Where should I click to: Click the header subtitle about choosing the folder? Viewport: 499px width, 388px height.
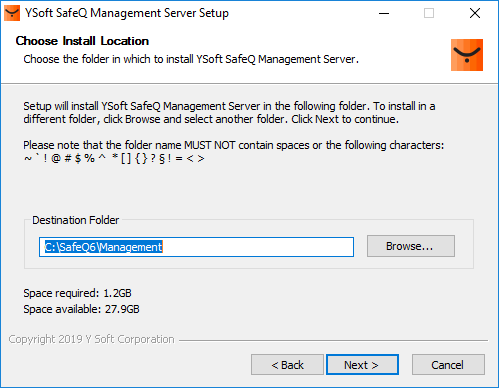(x=191, y=59)
